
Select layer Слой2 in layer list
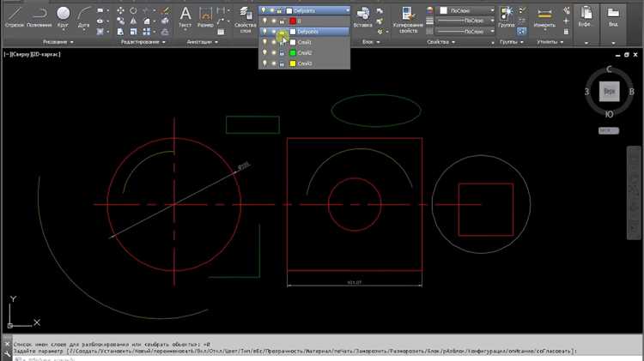304,53
